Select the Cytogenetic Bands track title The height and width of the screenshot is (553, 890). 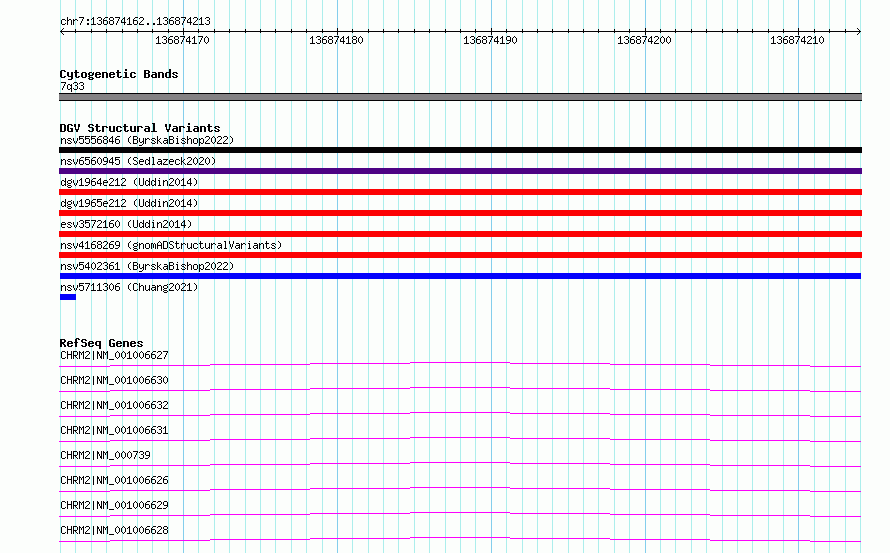point(119,74)
